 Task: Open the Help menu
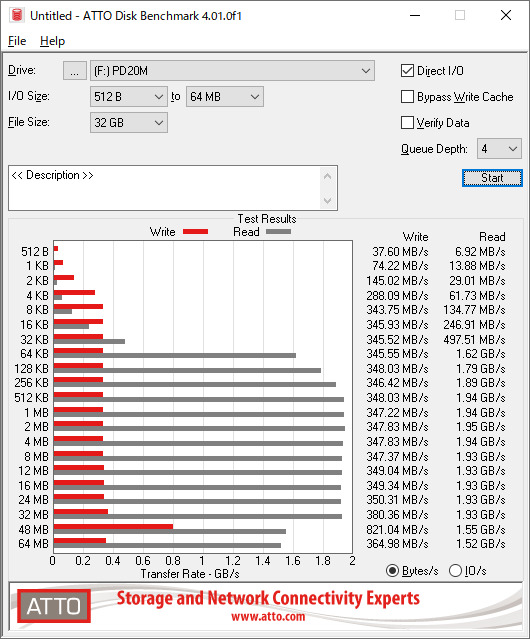tap(53, 41)
